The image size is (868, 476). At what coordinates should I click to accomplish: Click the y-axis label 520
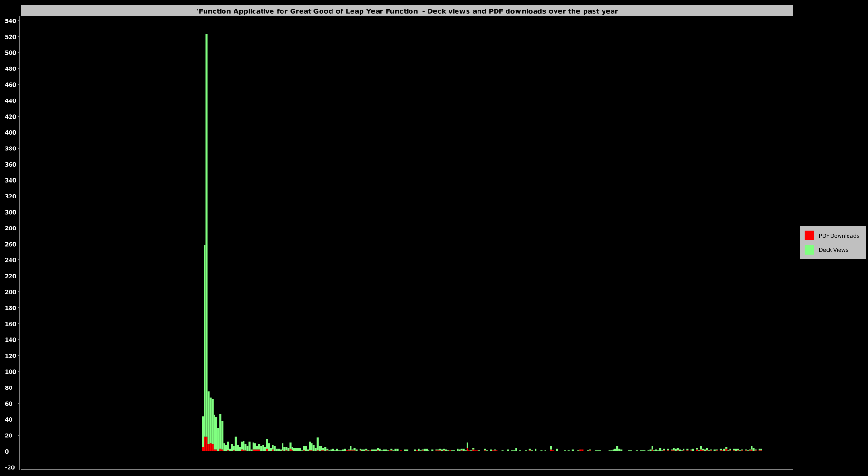[10, 37]
